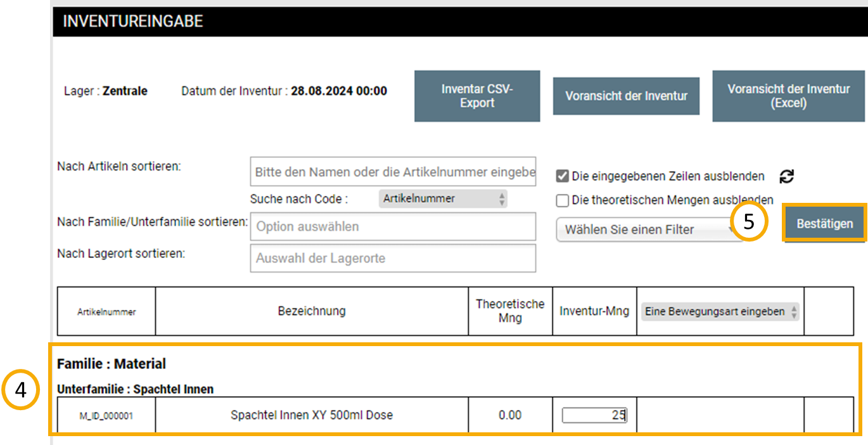Image resolution: width=868 pixels, height=445 pixels.
Task: Open 'Eine Bewegungsart eingeben' dropdown
Action: [x=720, y=311]
